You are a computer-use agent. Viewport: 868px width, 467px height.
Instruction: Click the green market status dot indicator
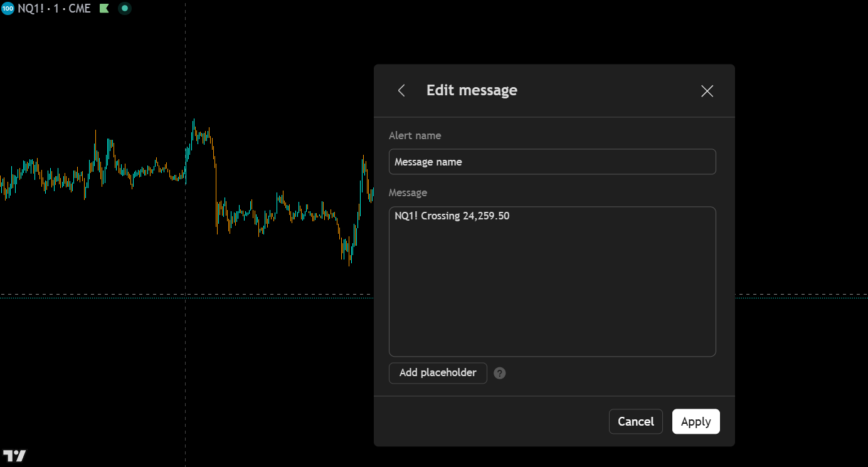[124, 9]
